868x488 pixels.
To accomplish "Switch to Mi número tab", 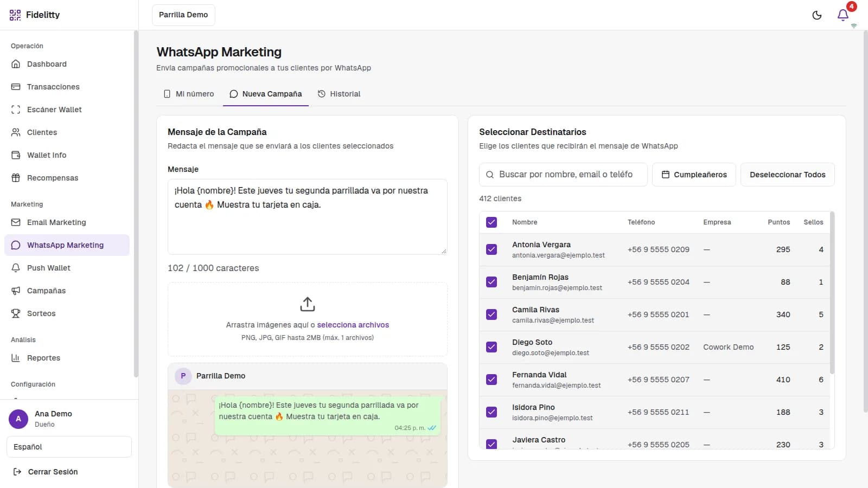I will tap(189, 94).
